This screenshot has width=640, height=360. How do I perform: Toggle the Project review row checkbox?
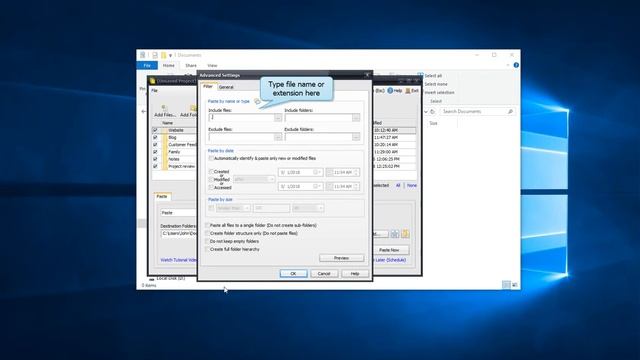coord(155,167)
